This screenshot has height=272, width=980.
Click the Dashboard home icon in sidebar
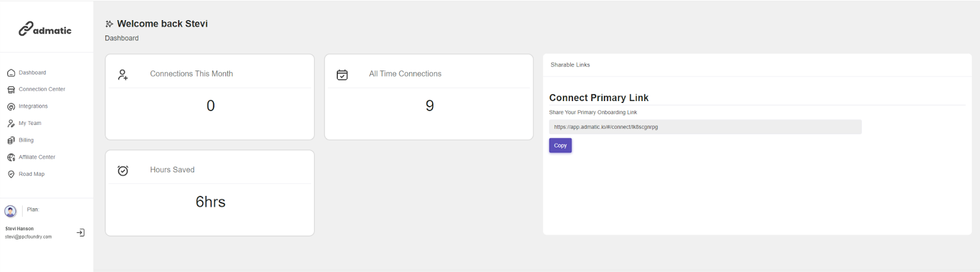tap(11, 73)
